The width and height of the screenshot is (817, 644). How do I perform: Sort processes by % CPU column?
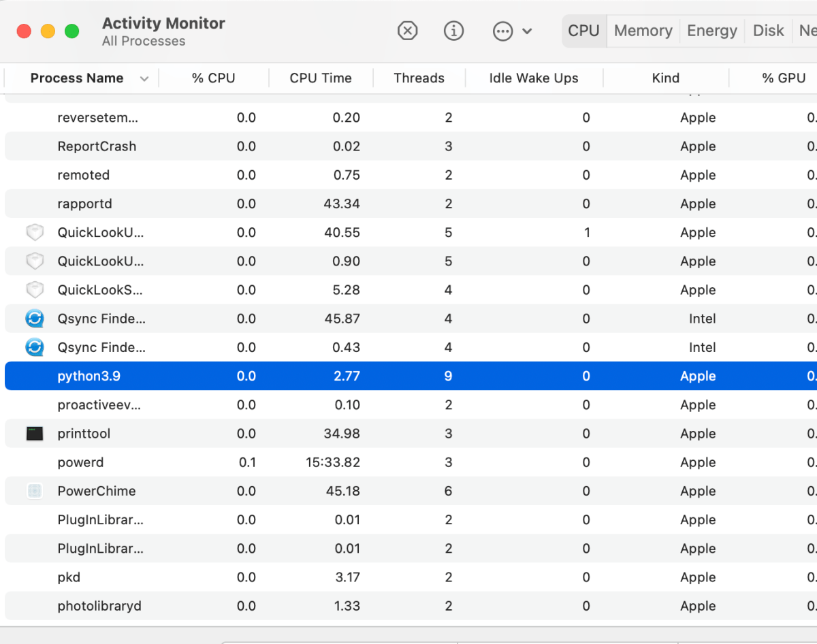click(213, 78)
